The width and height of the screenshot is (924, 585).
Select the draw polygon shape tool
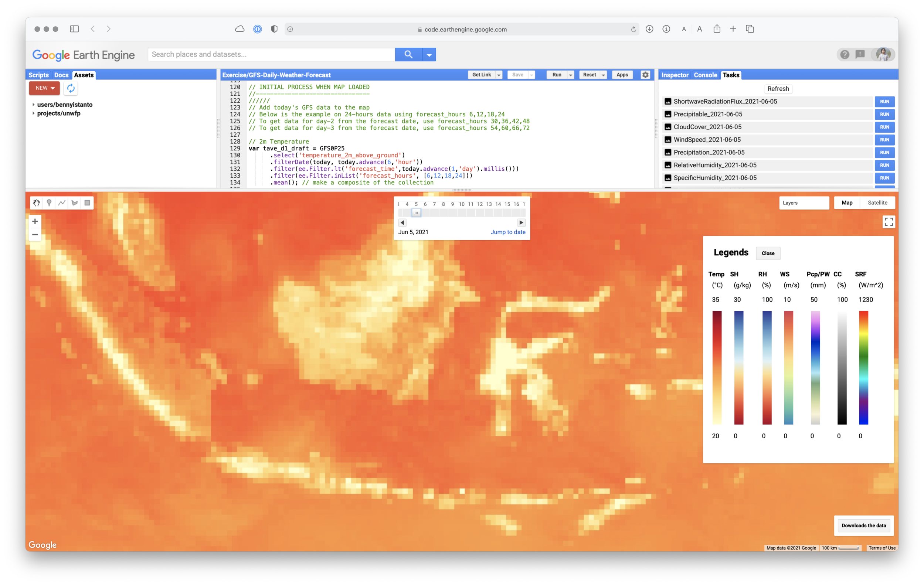75,203
